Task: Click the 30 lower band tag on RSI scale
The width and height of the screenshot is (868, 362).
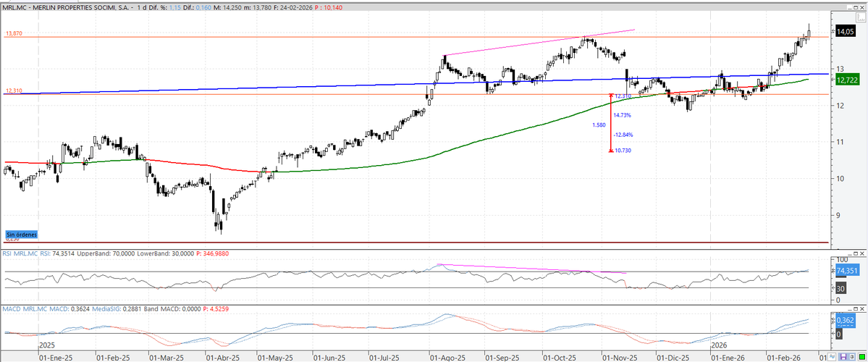Action: (x=840, y=288)
